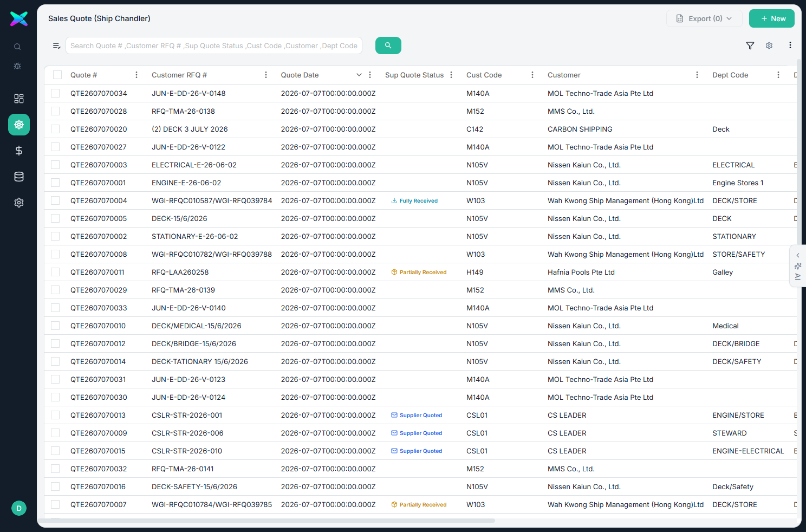The width and height of the screenshot is (806, 532).
Task: Click into the search quote input field
Action: coord(214,46)
